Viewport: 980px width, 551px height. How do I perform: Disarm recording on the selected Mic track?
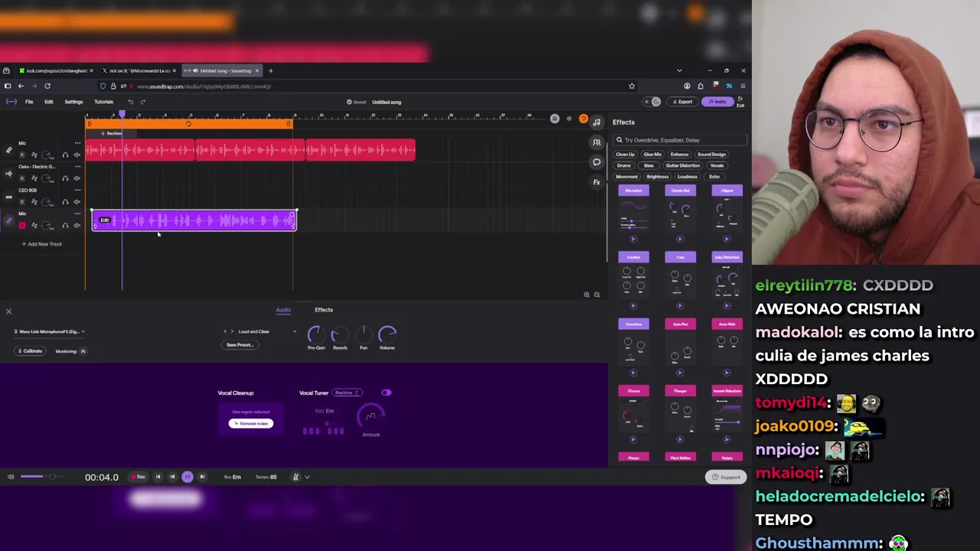22,225
